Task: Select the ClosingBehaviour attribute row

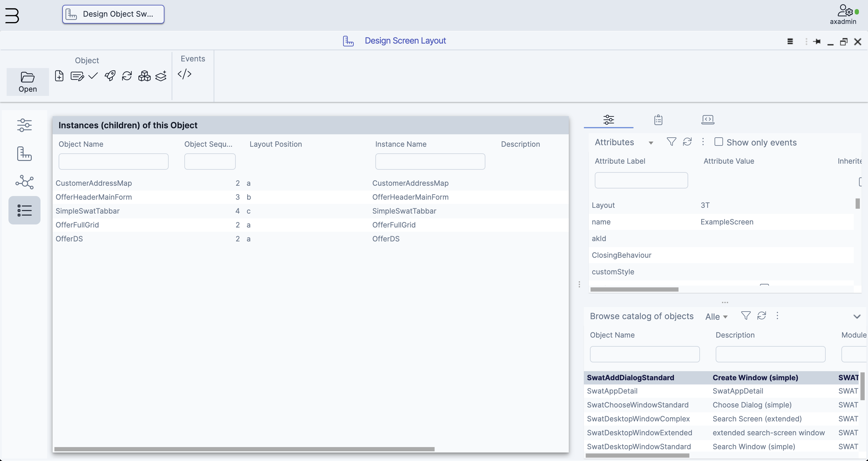Action: click(x=721, y=255)
